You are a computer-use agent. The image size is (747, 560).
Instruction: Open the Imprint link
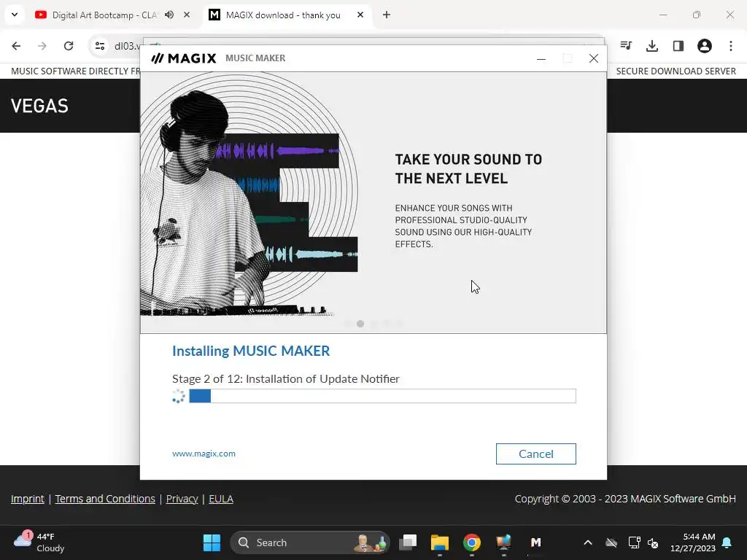tap(28, 499)
